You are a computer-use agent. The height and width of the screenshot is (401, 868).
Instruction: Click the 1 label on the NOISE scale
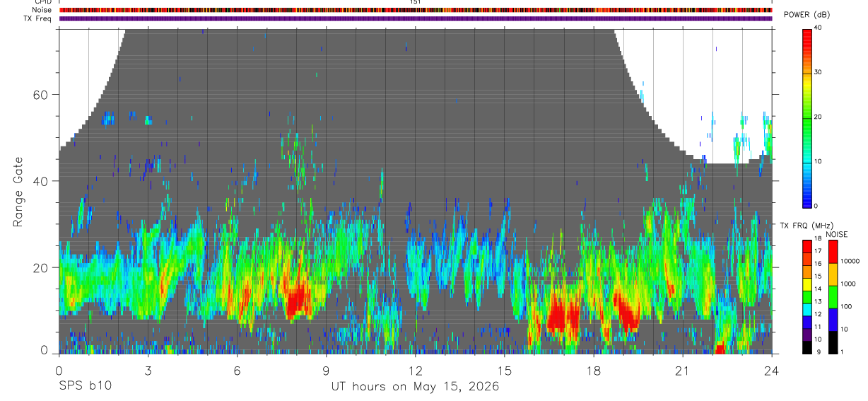842,351
